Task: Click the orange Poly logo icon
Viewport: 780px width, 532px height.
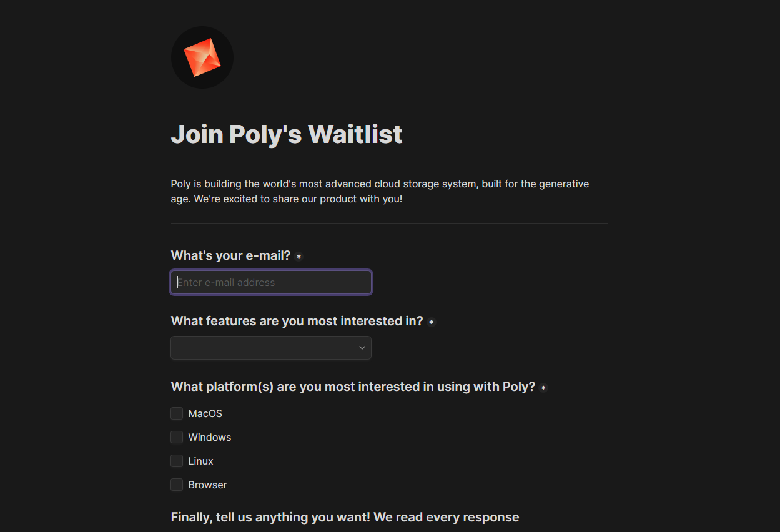Action: pyautogui.click(x=202, y=57)
